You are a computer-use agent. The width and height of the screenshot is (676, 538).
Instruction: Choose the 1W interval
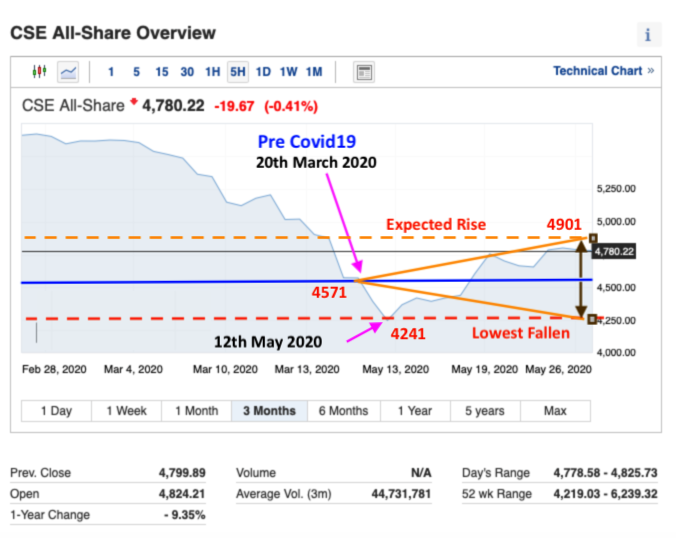(289, 72)
